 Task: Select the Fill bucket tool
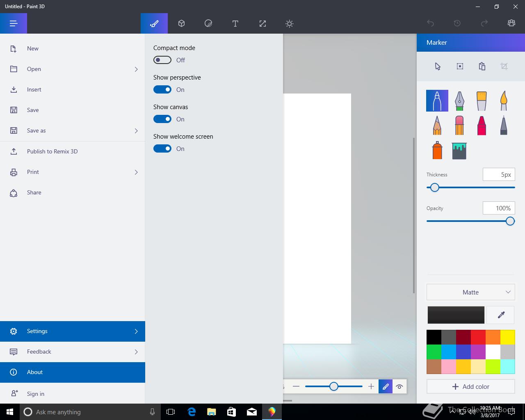tap(459, 151)
